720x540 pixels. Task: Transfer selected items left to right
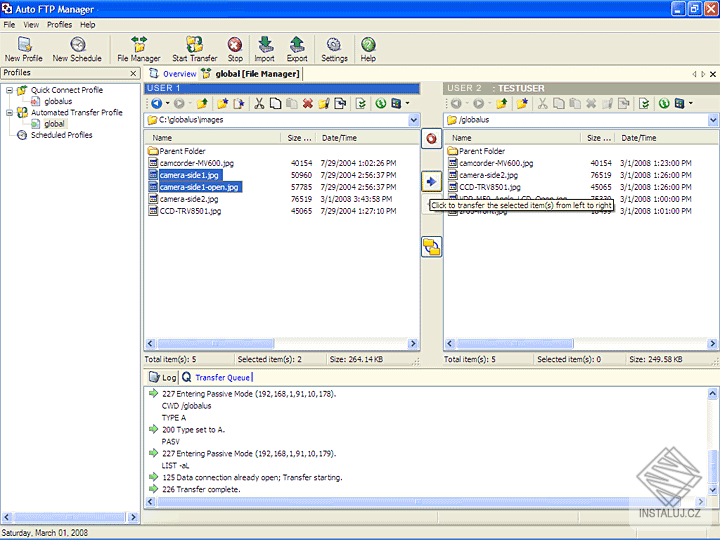pyautogui.click(x=431, y=181)
